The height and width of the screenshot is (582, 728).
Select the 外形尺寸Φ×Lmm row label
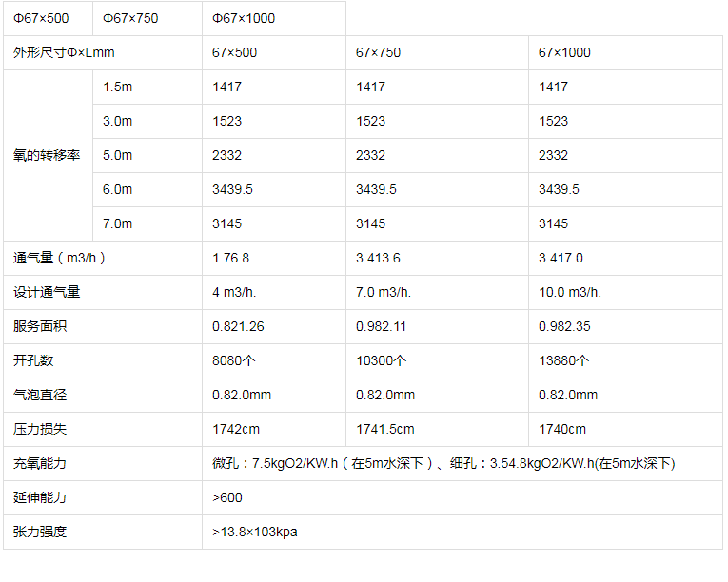(103, 53)
